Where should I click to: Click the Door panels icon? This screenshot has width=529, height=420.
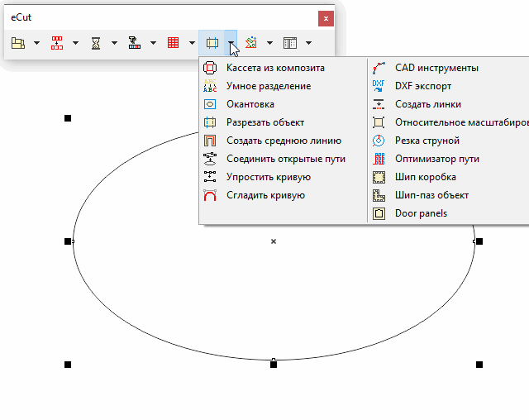[379, 213]
